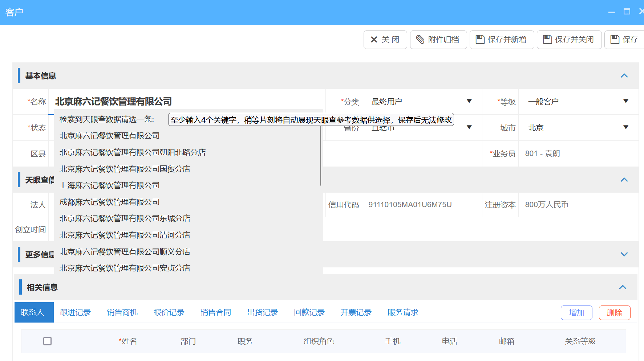Image resolution: width=644 pixels, height=361 pixels.
Task: Select 上海麻六记餐饮管理有限公司 from suggestions
Action: [109, 185]
